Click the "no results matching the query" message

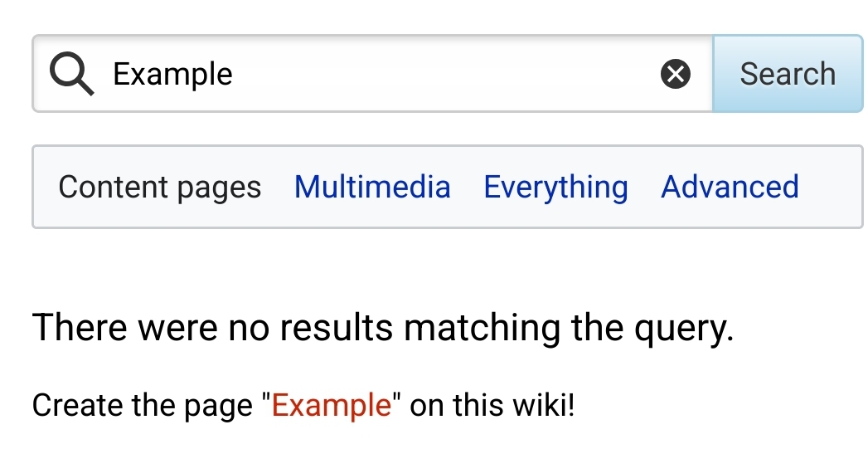pyautogui.click(x=383, y=327)
